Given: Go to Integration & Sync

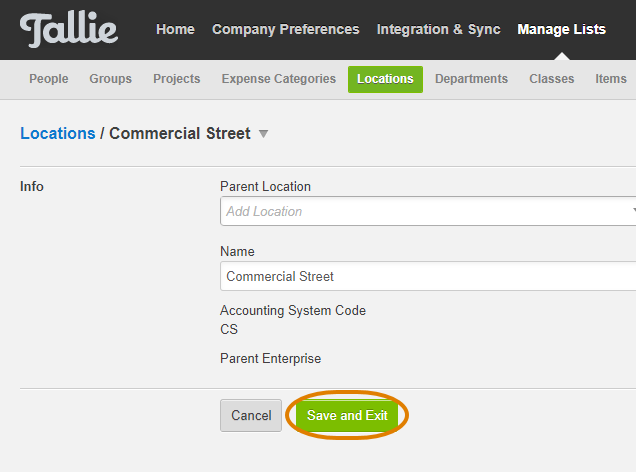Looking at the screenshot, I should click(438, 29).
